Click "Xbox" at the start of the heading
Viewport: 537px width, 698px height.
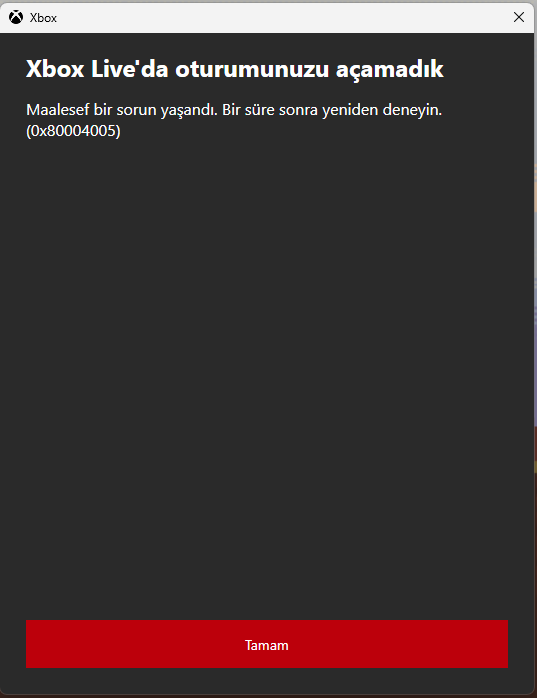click(55, 69)
